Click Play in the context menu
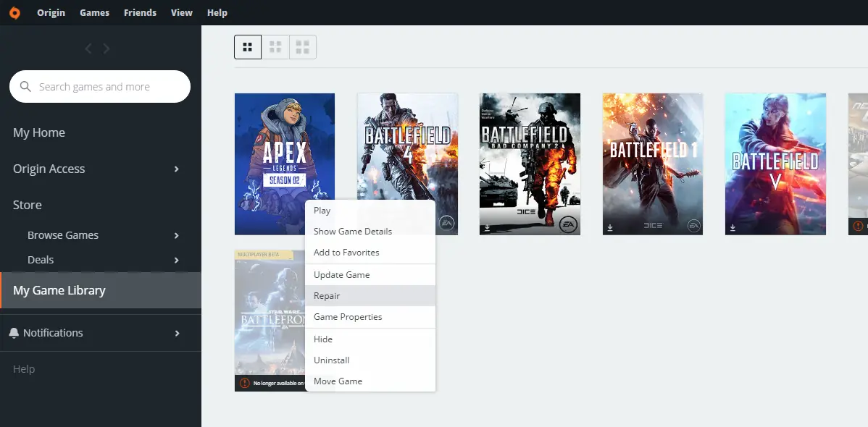 coord(321,210)
